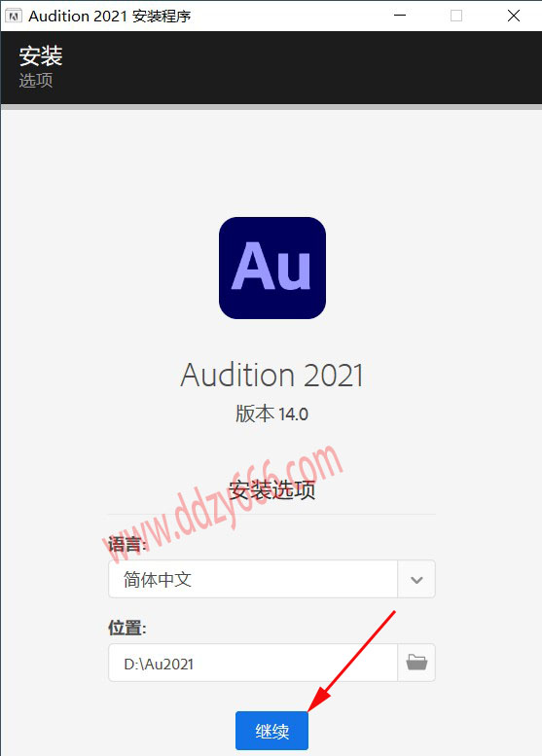
Task: Click the 选项 subtitle in the dark header
Action: [x=36, y=80]
